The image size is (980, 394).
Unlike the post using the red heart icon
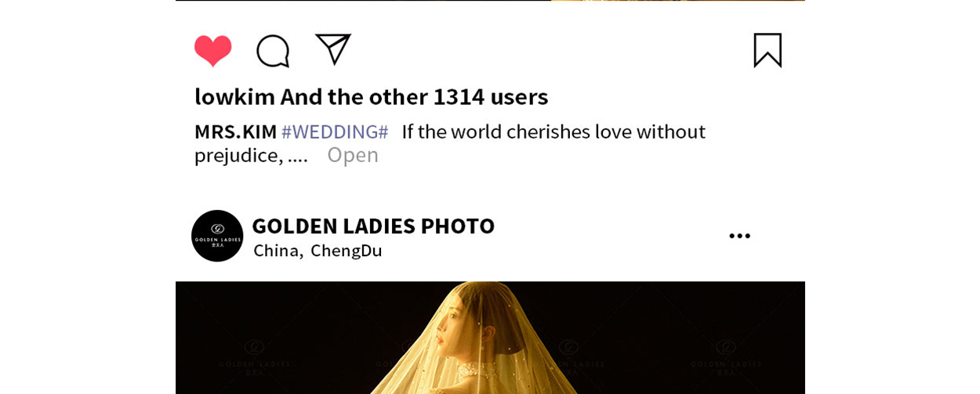tap(213, 51)
